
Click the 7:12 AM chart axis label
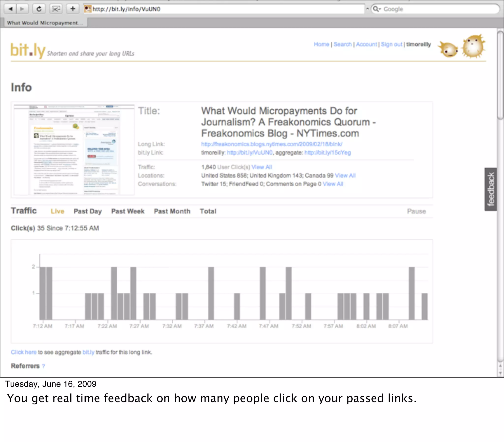click(x=42, y=326)
